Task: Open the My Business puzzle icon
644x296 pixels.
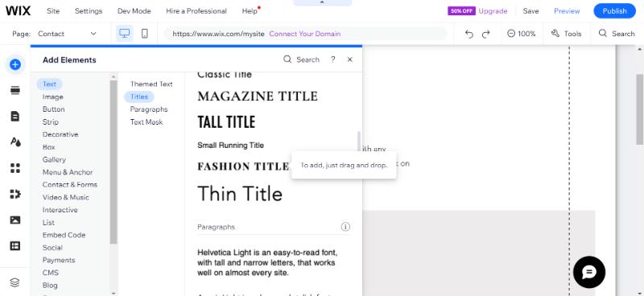Action: coord(15,194)
